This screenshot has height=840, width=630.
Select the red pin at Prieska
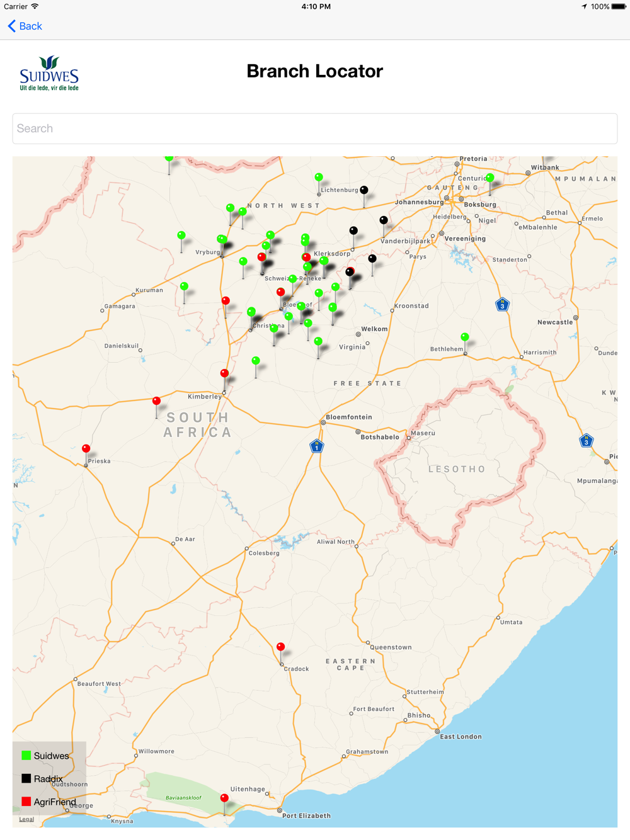86,449
